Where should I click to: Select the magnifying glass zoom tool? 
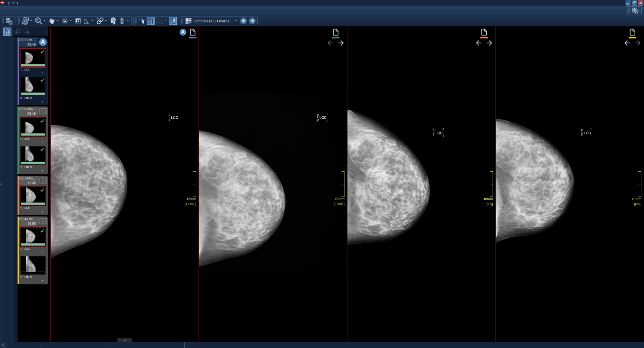tap(38, 21)
